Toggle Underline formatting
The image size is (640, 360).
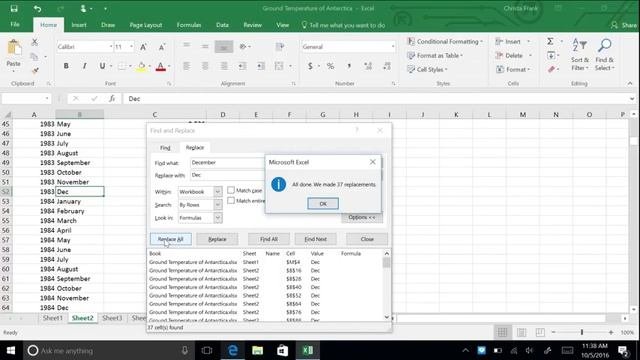click(102, 66)
